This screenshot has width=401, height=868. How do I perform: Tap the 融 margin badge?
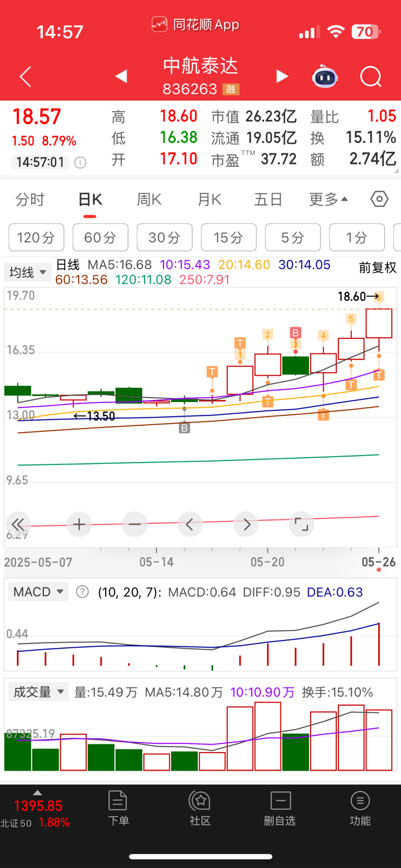[x=231, y=89]
